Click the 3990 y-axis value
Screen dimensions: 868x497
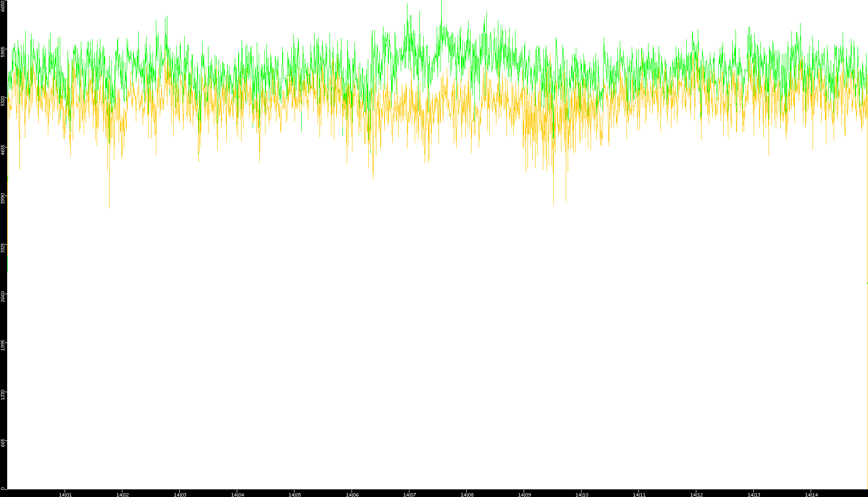click(x=3, y=198)
